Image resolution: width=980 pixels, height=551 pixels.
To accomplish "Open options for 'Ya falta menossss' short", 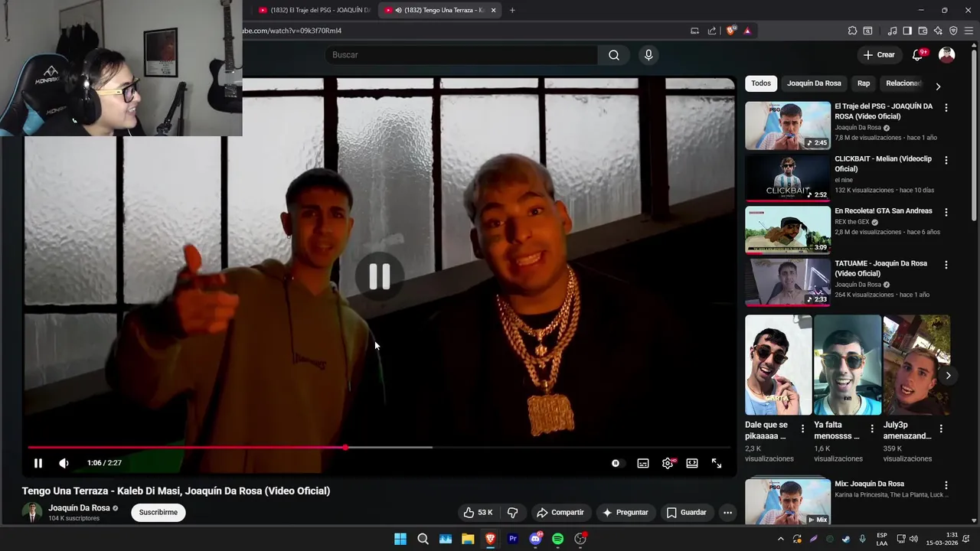I will tap(871, 429).
